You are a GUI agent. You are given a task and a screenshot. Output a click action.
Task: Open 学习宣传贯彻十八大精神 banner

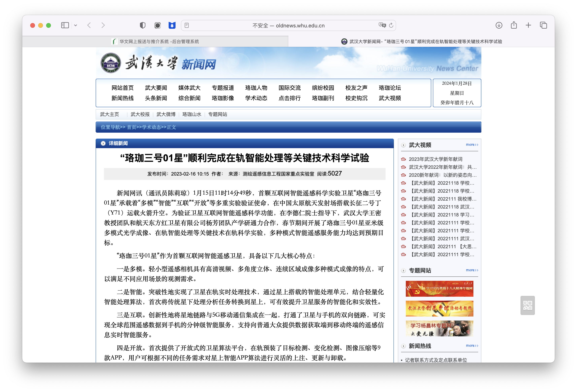pyautogui.click(x=439, y=289)
